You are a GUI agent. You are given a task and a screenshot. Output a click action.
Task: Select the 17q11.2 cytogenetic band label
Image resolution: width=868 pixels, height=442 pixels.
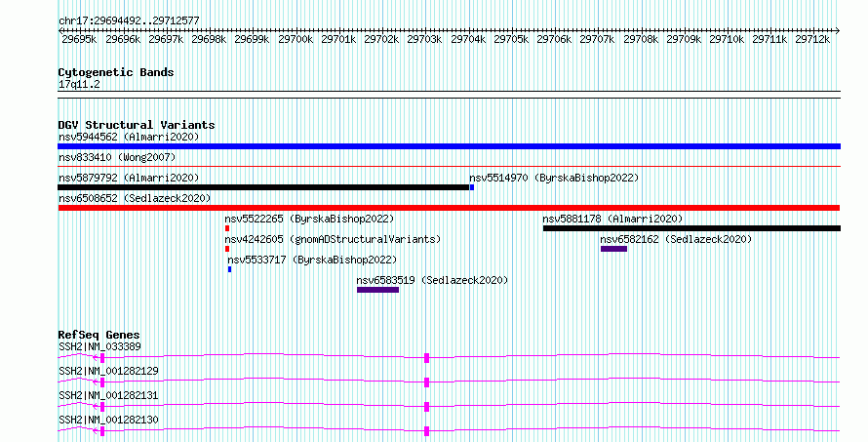tap(79, 85)
